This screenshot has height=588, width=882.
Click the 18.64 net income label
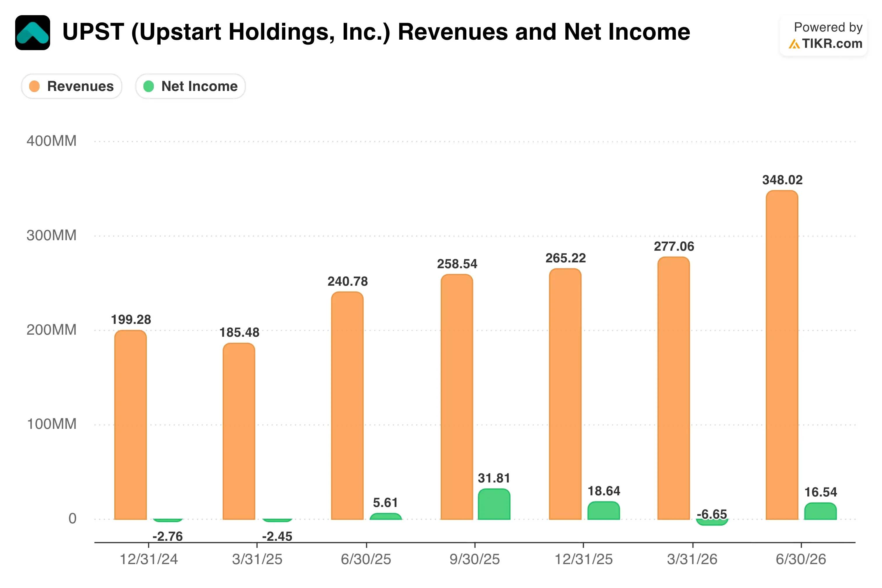604,491
